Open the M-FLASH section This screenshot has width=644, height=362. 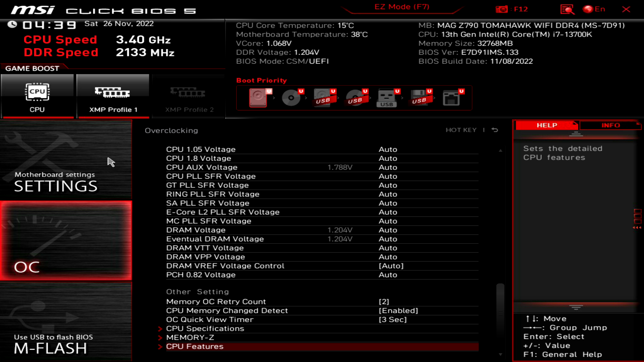[x=66, y=322]
